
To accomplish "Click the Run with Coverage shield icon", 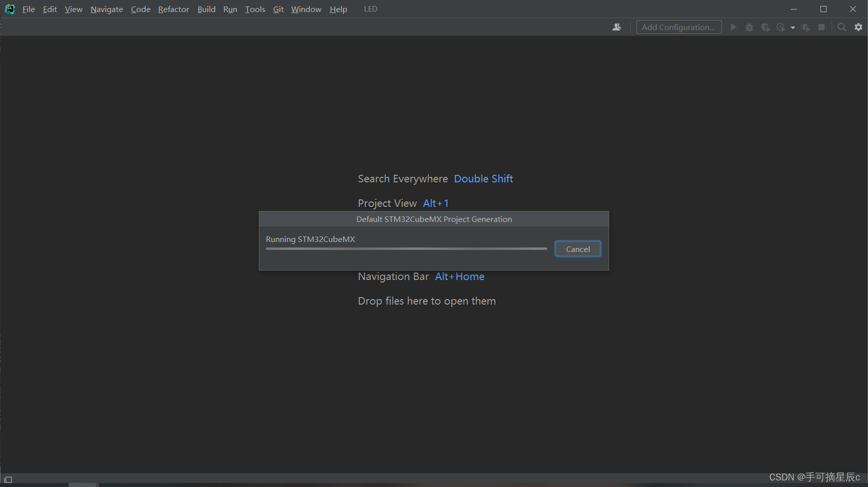I will tap(765, 27).
